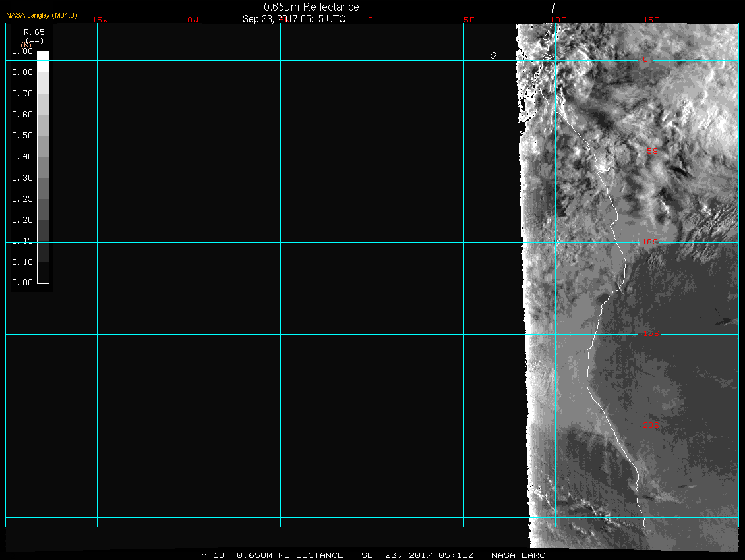Click the 'Sep 23, 2017 05:15 UTC' timestamp
This screenshot has width=745, height=560.
pyautogui.click(x=293, y=19)
